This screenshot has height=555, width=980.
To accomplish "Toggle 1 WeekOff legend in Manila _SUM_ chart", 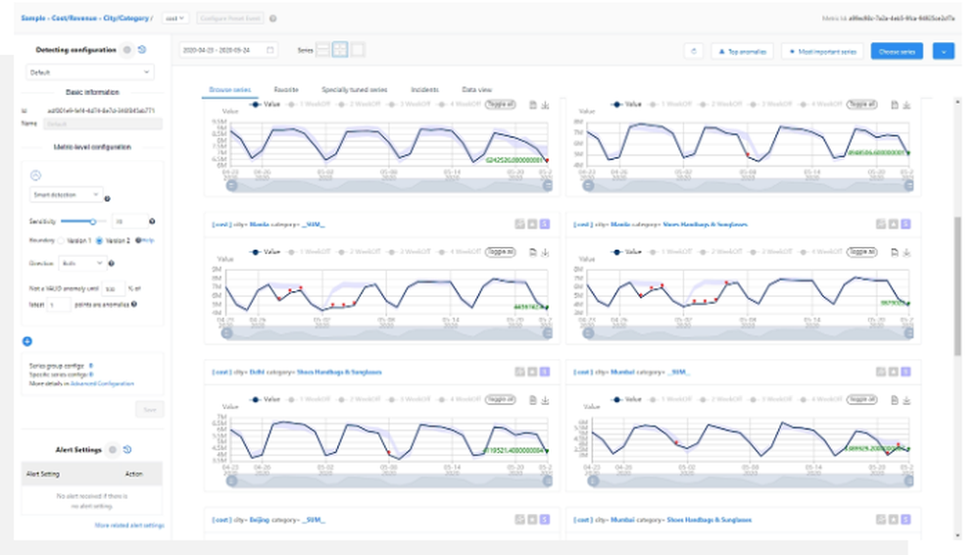I will tap(309, 252).
